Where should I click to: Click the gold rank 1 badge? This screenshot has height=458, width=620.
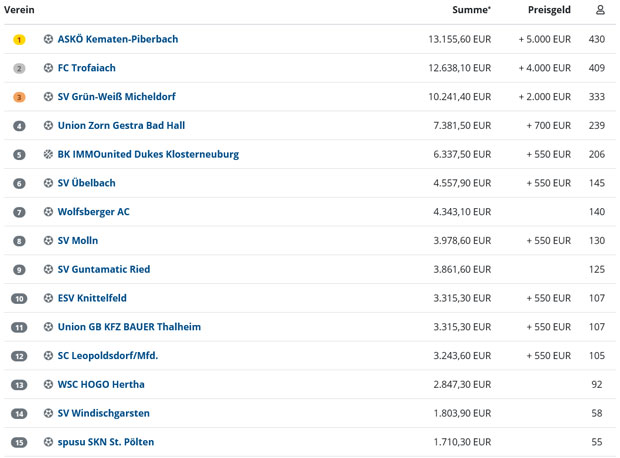tap(19, 40)
